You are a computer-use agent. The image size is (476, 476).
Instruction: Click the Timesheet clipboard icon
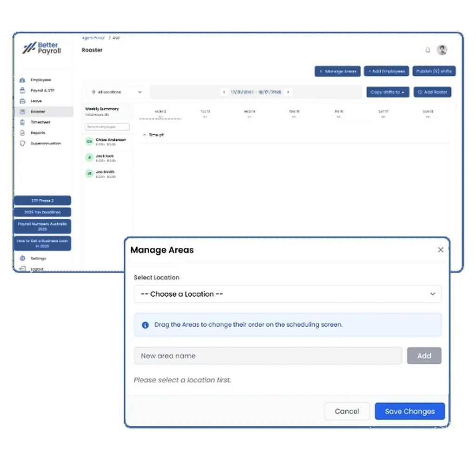(22, 122)
